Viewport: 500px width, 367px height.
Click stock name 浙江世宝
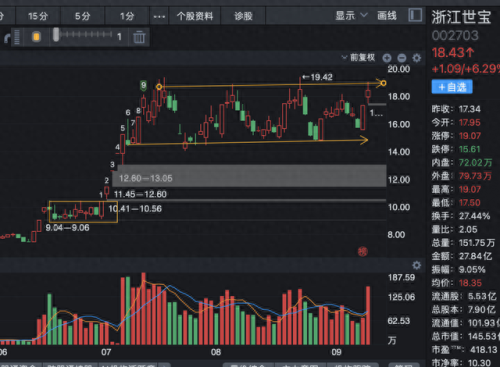461,17
